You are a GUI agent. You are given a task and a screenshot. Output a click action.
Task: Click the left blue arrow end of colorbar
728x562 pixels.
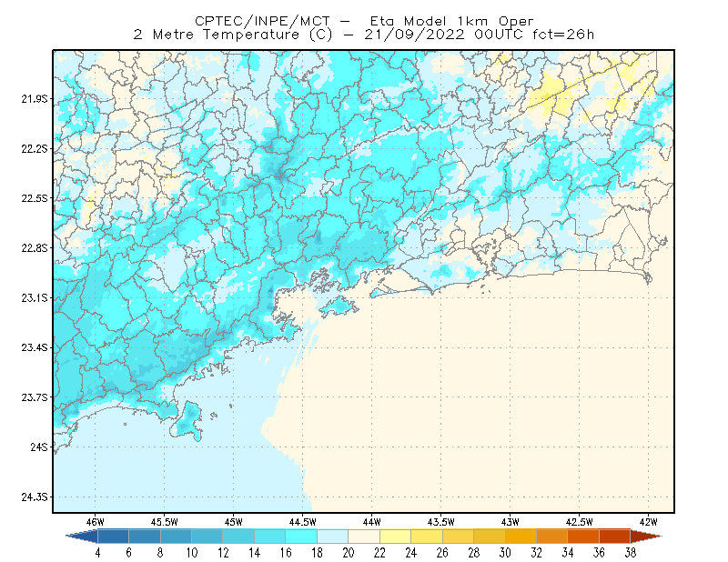pyautogui.click(x=82, y=537)
